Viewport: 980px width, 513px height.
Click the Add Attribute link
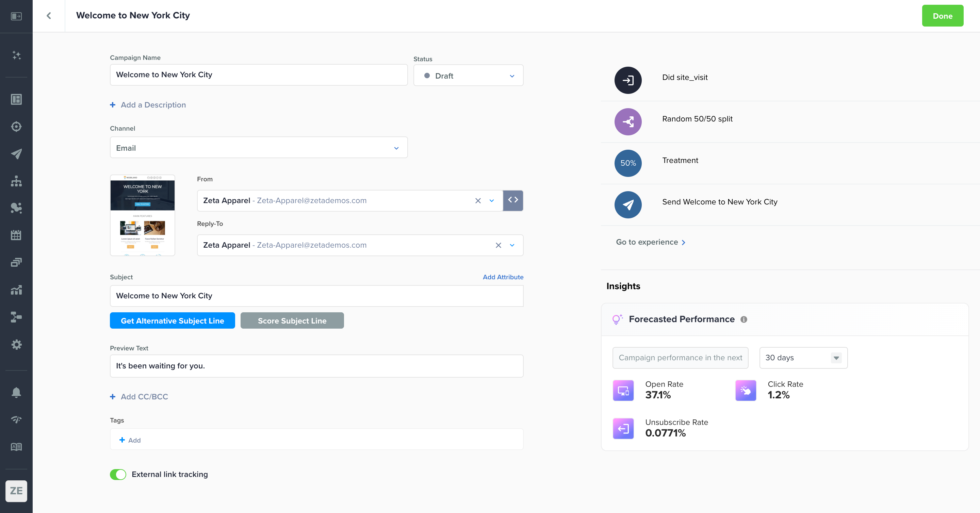click(x=503, y=277)
